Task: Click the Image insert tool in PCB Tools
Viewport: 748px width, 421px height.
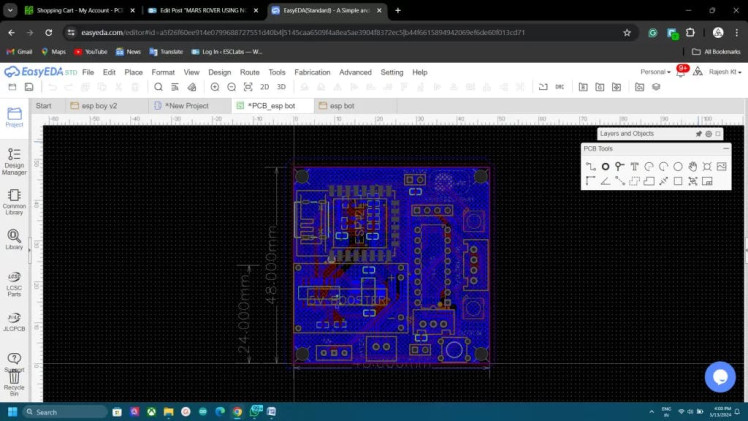Action: [721, 166]
